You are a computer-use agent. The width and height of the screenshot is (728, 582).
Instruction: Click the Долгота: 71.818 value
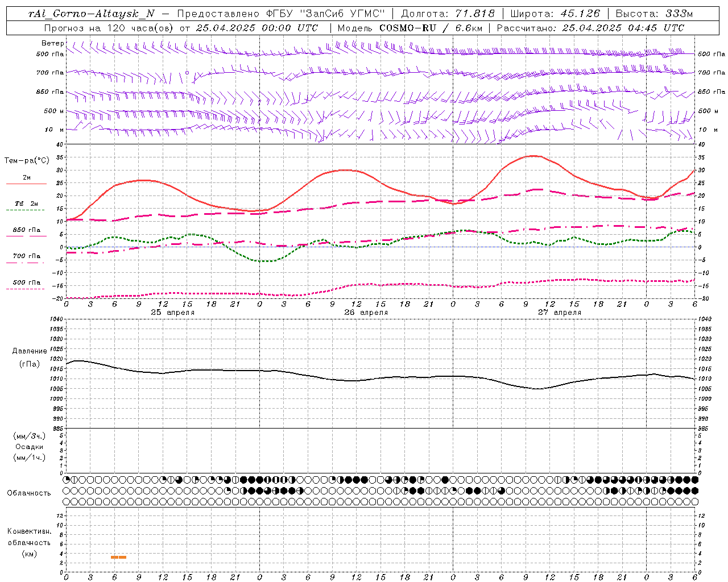click(448, 14)
